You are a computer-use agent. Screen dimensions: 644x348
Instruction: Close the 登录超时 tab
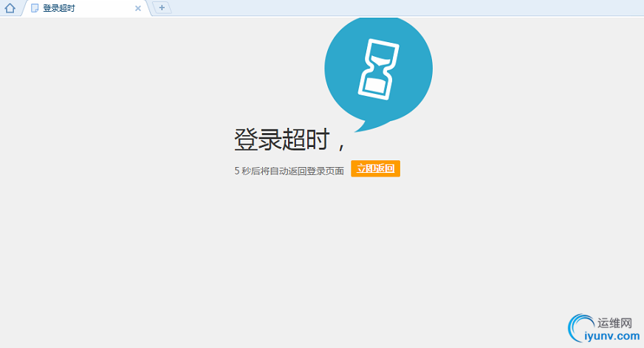point(138,8)
